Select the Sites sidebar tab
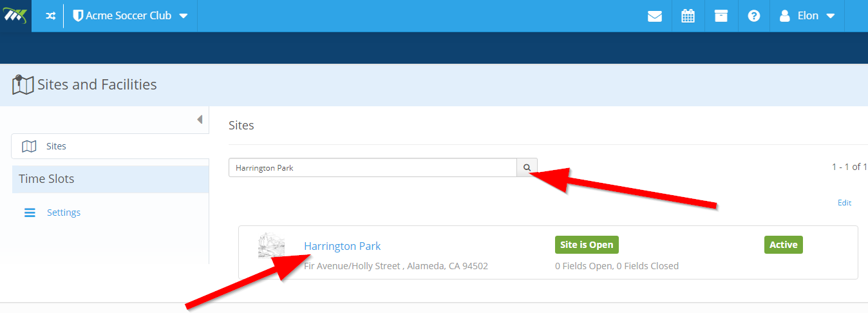Viewport: 868px width, 313px height. 110,146
